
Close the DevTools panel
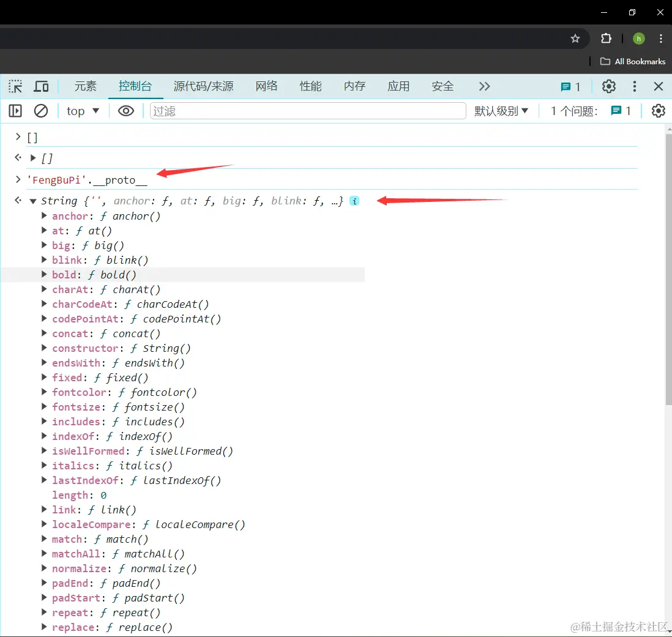point(659,86)
